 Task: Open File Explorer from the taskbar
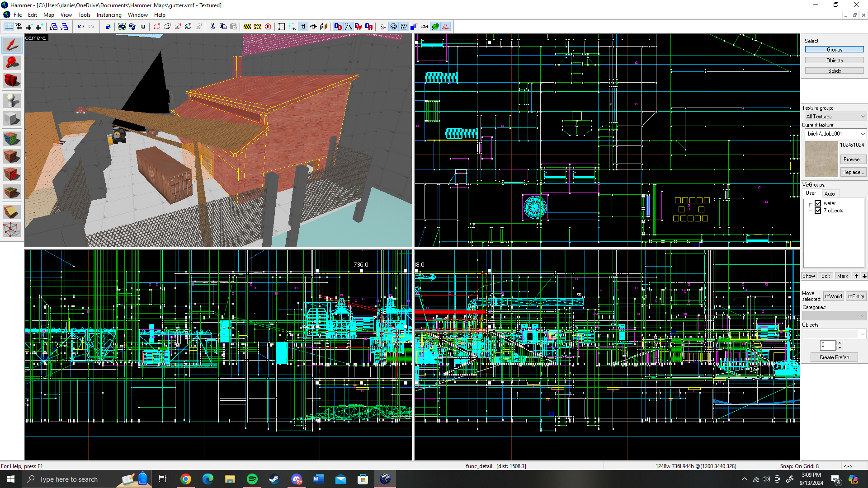[230, 479]
